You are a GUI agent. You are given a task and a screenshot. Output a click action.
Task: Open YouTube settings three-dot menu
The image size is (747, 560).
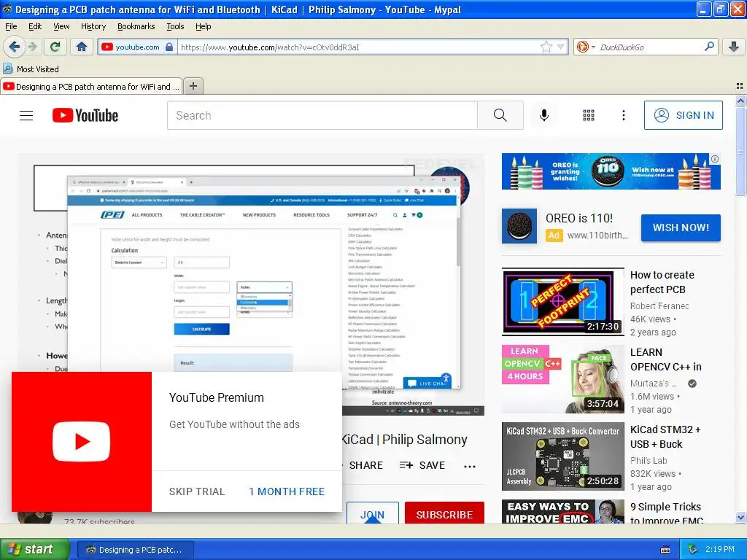coord(623,115)
